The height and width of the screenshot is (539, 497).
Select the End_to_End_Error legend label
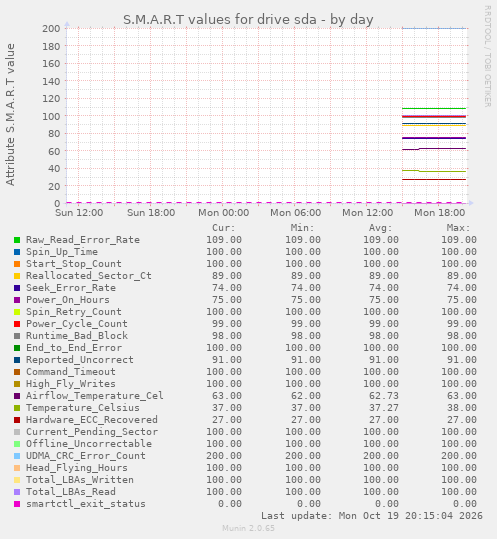74,348
